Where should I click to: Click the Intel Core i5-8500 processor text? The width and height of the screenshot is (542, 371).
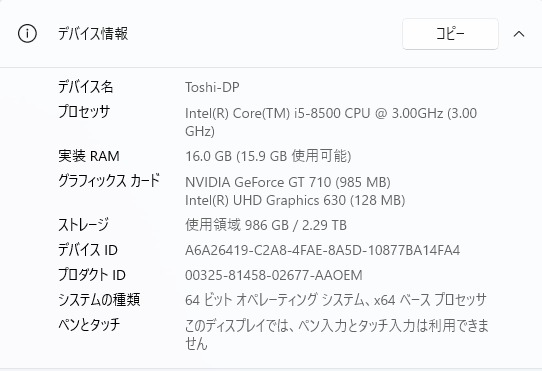[x=331, y=122]
